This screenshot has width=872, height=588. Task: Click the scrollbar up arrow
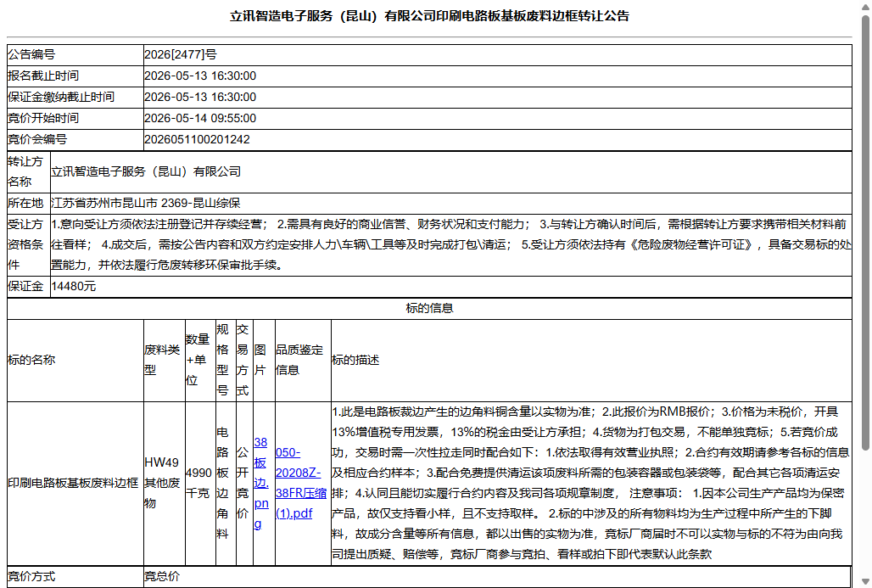[865, 6]
